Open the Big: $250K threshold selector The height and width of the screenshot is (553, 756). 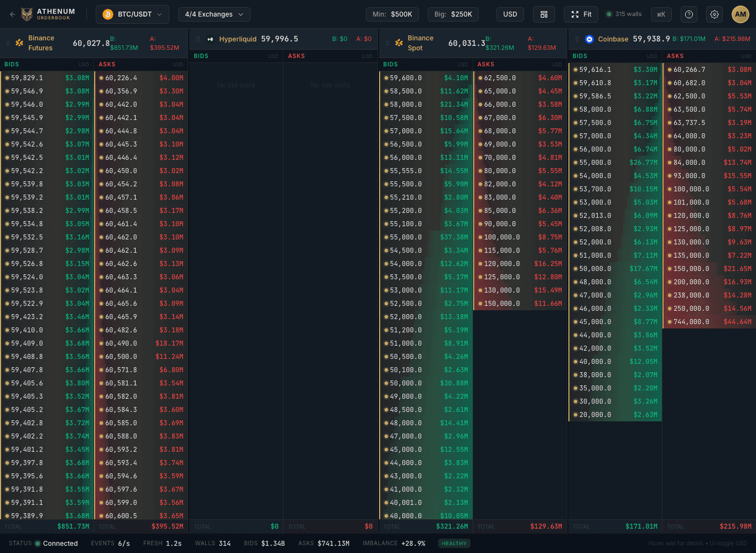point(453,14)
